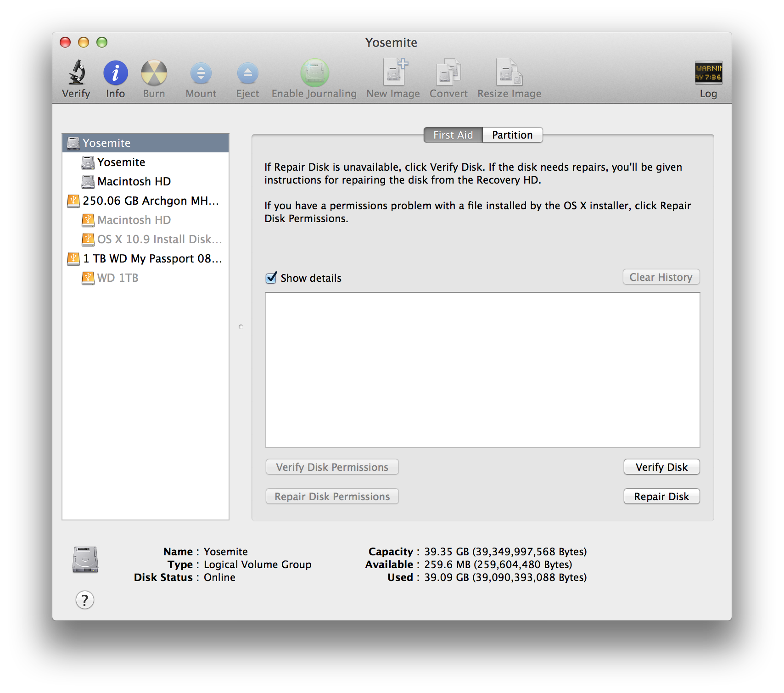Click the hard drive icon beside the Name details
This screenshot has width=784, height=693.
pyautogui.click(x=85, y=559)
